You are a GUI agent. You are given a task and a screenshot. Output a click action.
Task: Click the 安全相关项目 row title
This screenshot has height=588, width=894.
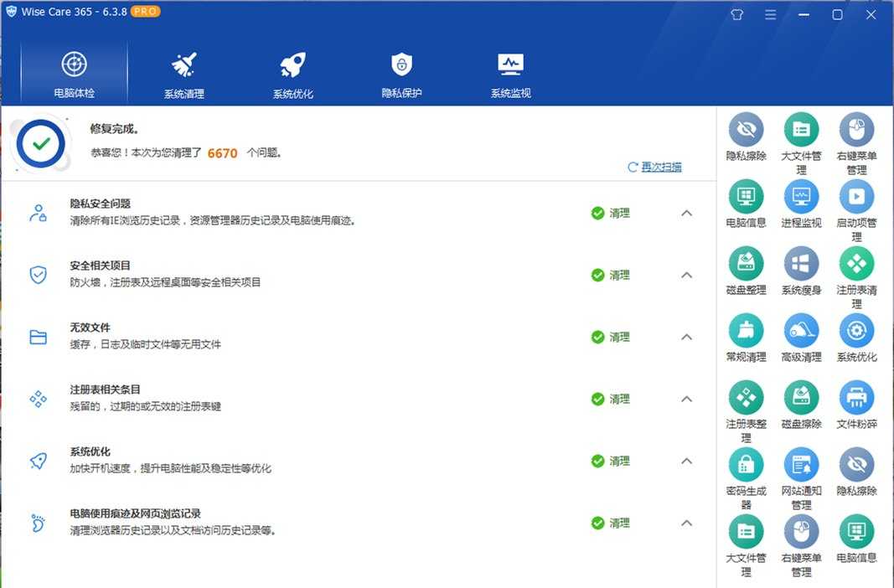coord(101,265)
